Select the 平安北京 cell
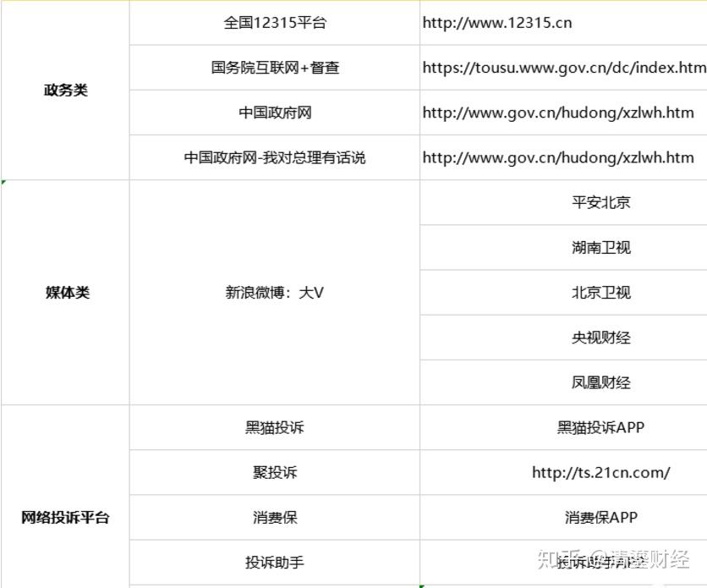This screenshot has width=707, height=588. (563, 202)
